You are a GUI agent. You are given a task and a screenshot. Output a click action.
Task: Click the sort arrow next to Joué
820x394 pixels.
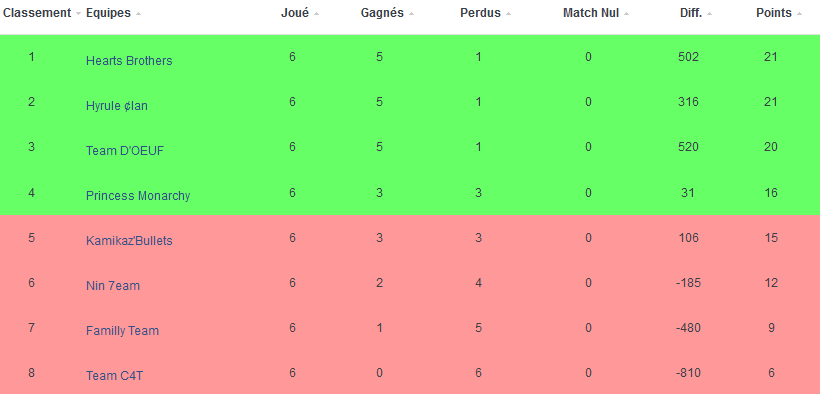click(x=316, y=14)
